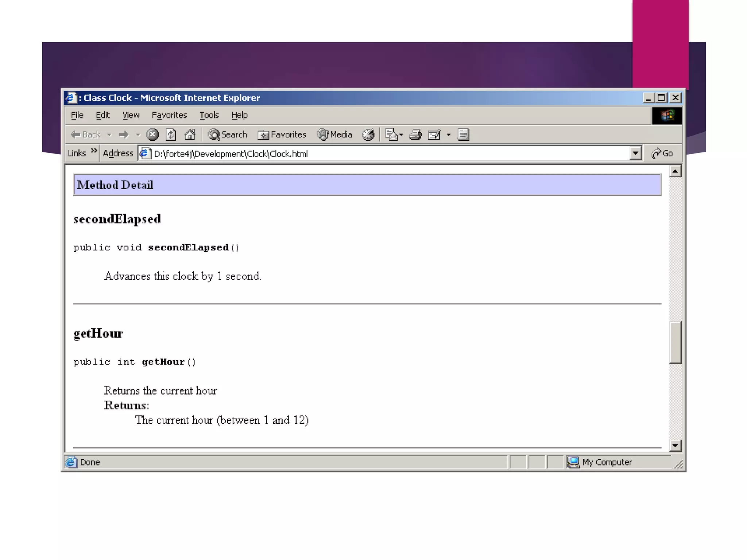Minimize the Internet Explorer window
The image size is (747, 560).
click(x=648, y=98)
